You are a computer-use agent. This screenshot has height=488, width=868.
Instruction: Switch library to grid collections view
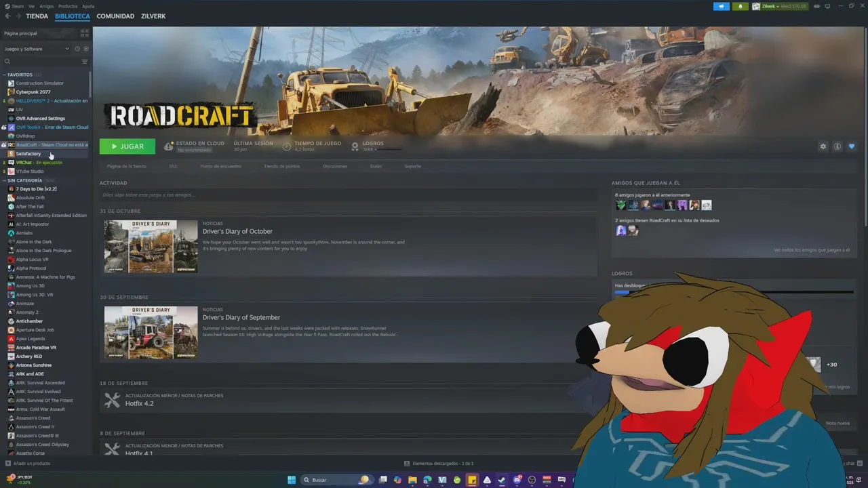point(85,33)
